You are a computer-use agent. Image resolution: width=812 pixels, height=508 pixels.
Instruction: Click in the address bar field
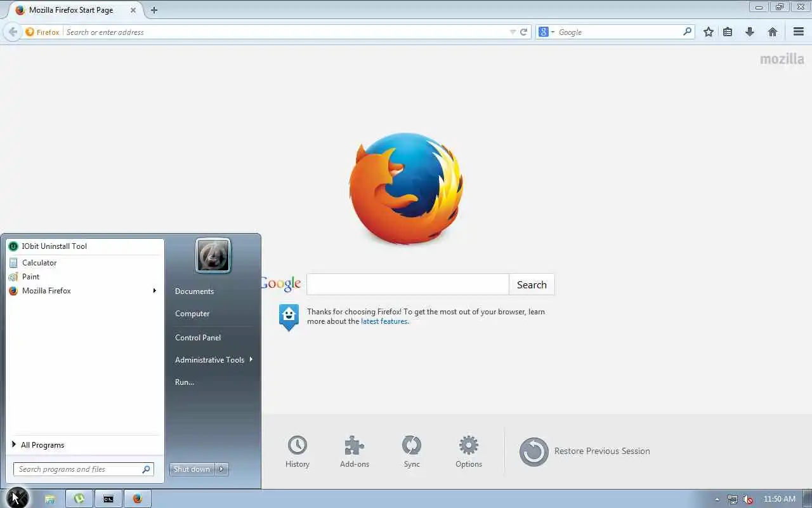(x=285, y=32)
